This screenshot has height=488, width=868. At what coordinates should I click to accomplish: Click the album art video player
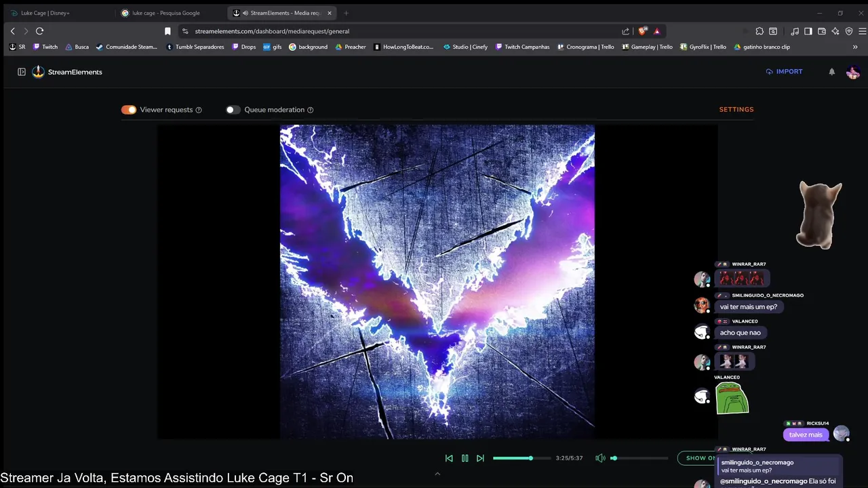[x=437, y=281]
